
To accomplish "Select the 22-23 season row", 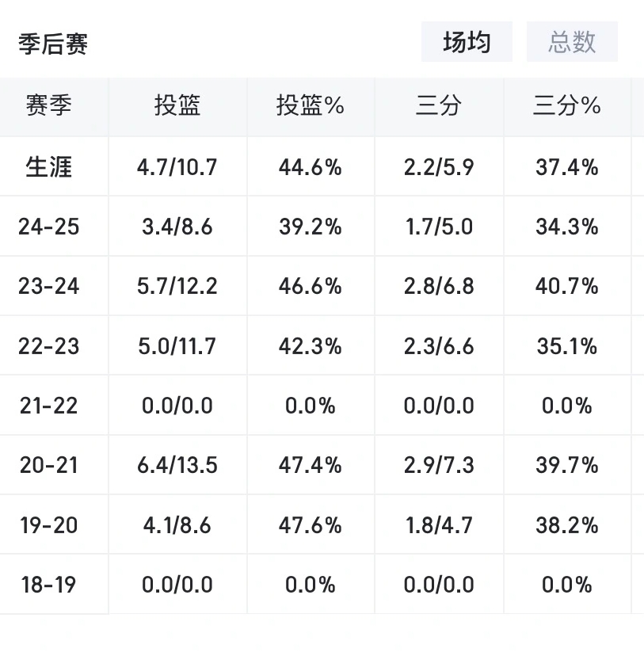I will (x=49, y=346).
